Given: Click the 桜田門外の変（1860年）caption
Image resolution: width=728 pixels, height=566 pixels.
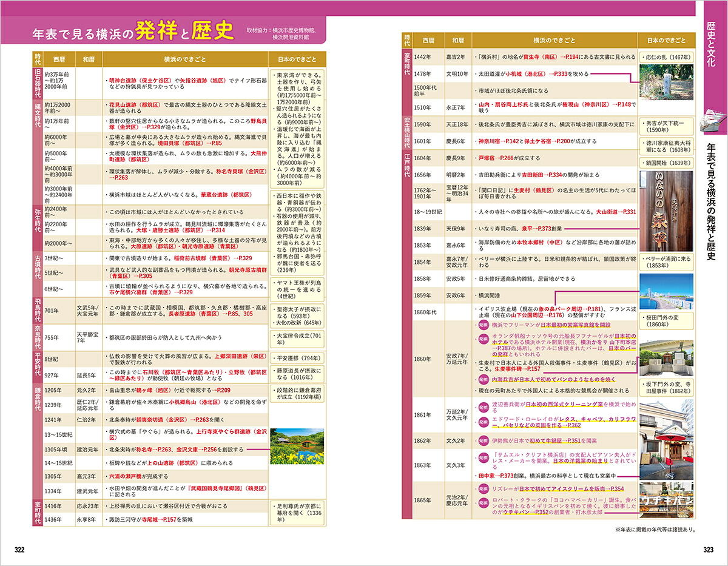Looking at the screenshot, I should pos(667,321).
